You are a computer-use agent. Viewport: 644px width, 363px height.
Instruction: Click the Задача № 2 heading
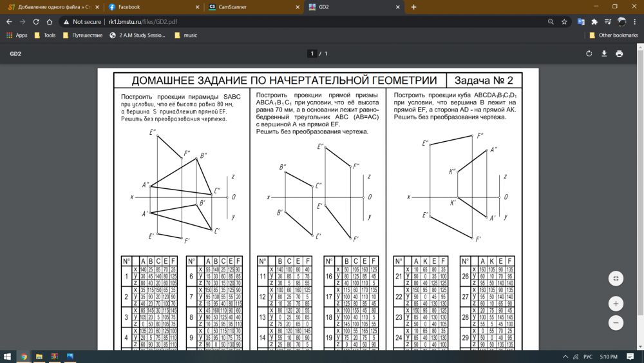(484, 80)
